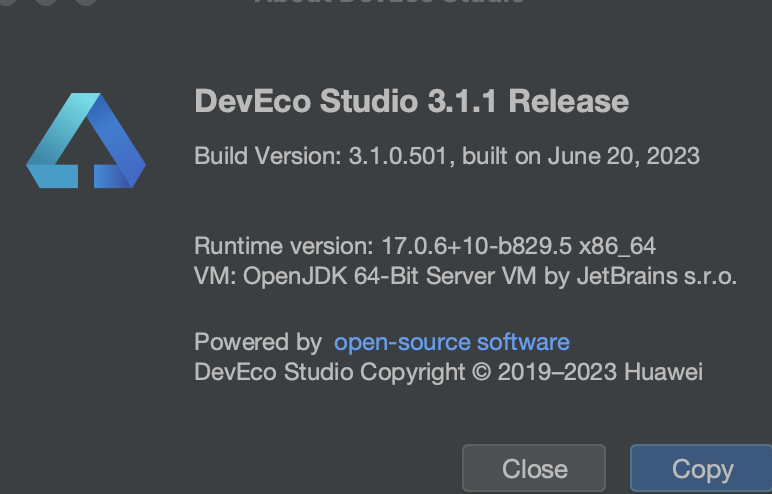Viewport: 772px width, 494px height.
Task: Click the Powered by label
Action: coord(258,342)
